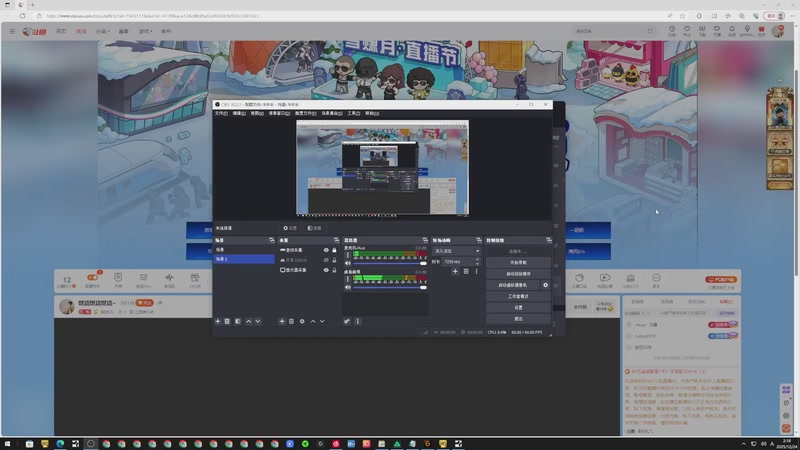
Task: Decrease transition duration with the down arrow
Action: [x=478, y=264]
